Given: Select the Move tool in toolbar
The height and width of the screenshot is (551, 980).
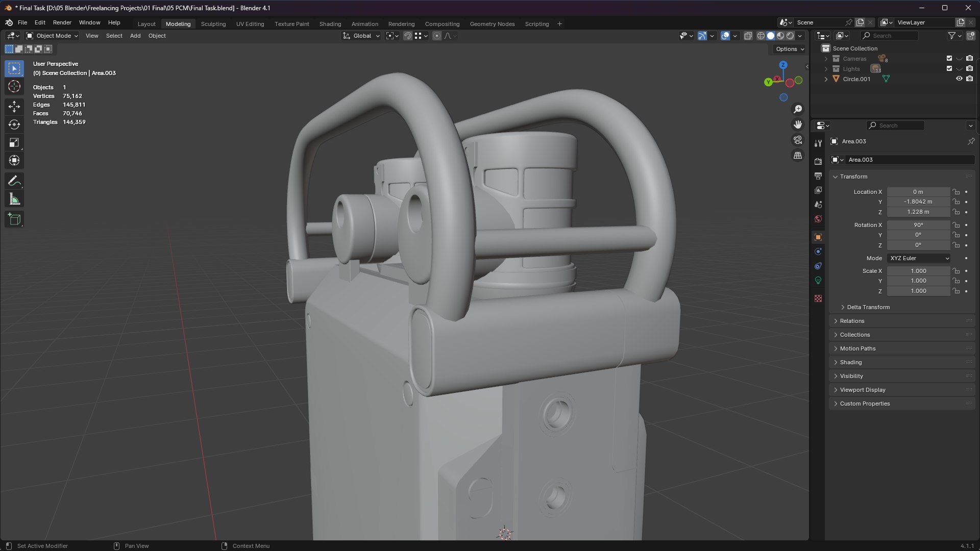Looking at the screenshot, I should pyautogui.click(x=14, y=106).
